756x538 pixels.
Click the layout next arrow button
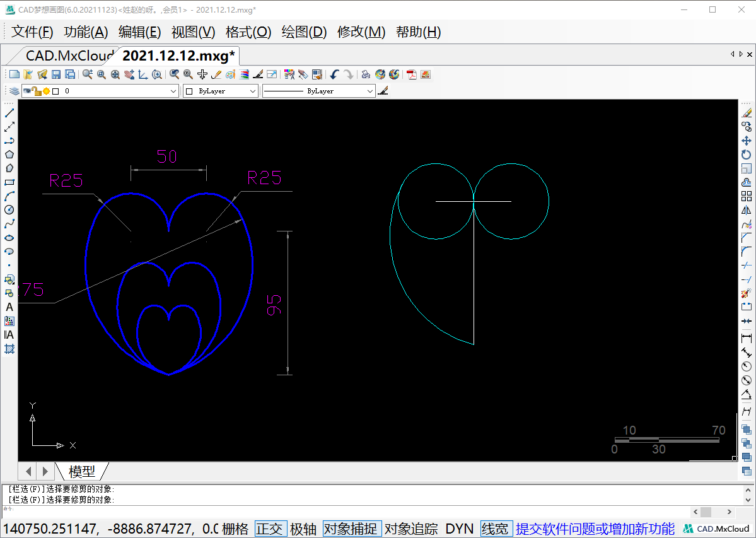tap(45, 471)
